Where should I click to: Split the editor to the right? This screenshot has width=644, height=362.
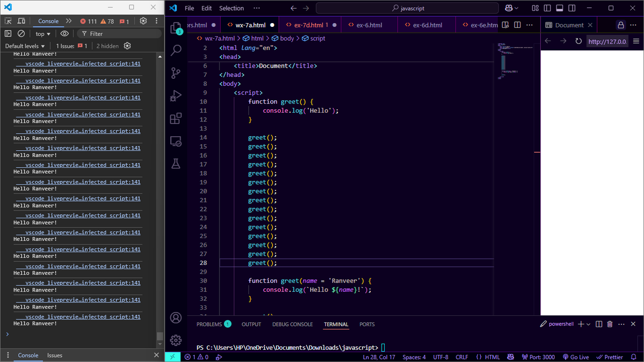[x=517, y=25]
